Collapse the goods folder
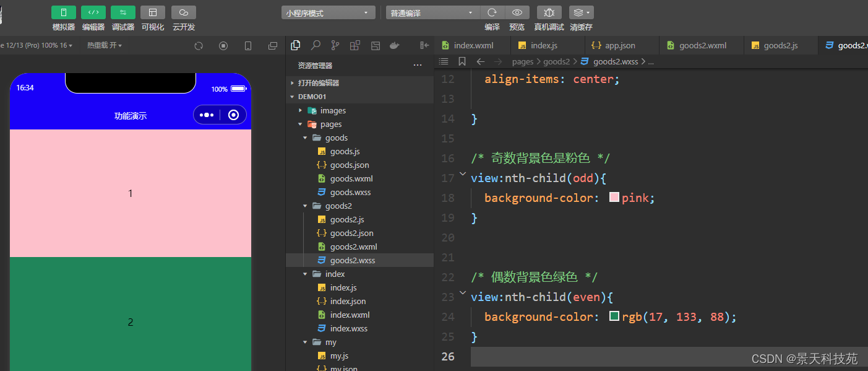The height and width of the screenshot is (371, 868). pos(359,137)
